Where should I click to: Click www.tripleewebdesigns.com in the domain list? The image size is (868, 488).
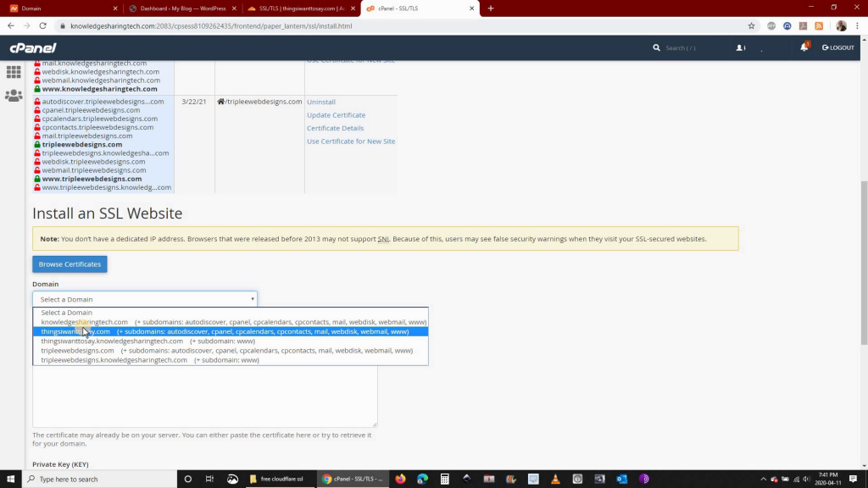coord(92,179)
